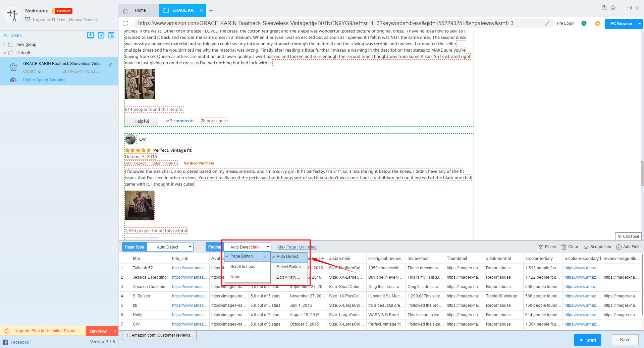Close the GRACE KA... browser tab
Viewport: 644px width, 348px height.
[x=201, y=10]
